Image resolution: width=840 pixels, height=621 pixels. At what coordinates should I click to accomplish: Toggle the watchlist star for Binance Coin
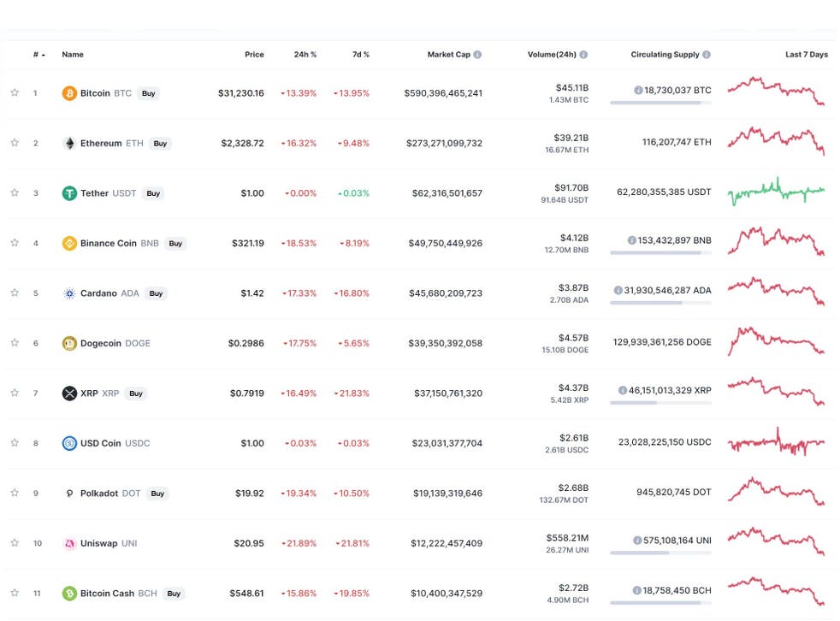click(x=15, y=243)
